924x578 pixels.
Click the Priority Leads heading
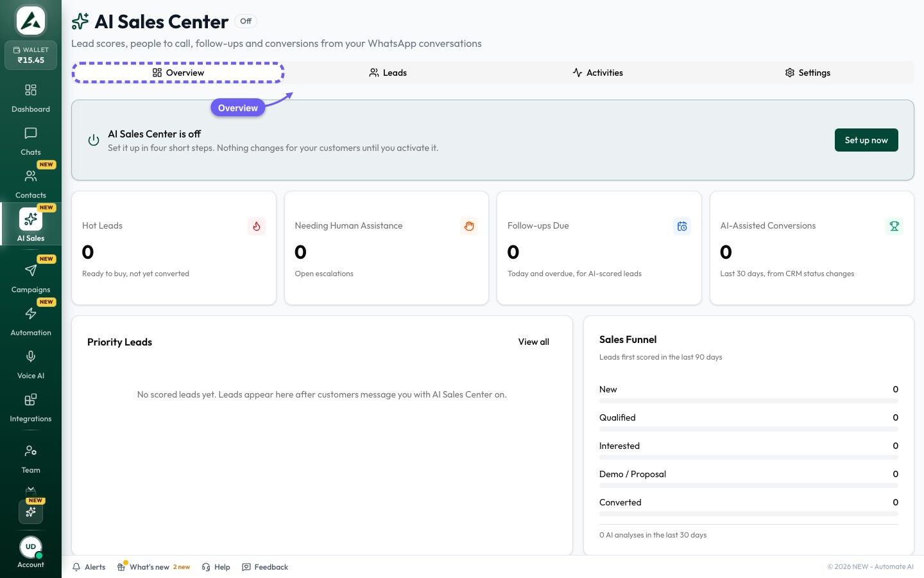(x=119, y=342)
